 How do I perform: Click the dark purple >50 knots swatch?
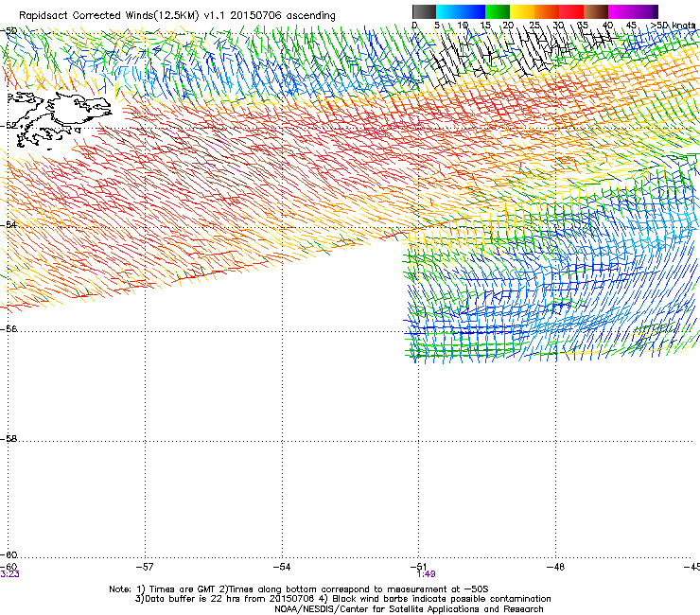(656, 11)
